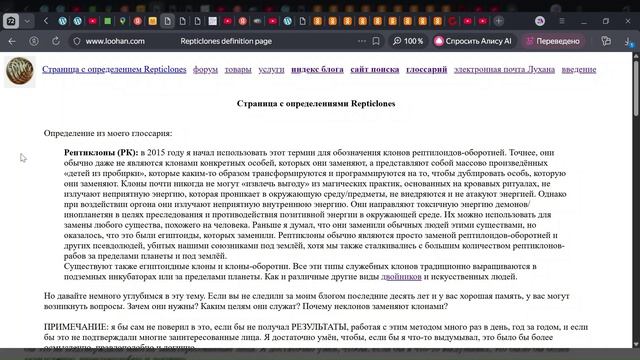Open the three dots menu in the address bar

[x=362, y=41]
